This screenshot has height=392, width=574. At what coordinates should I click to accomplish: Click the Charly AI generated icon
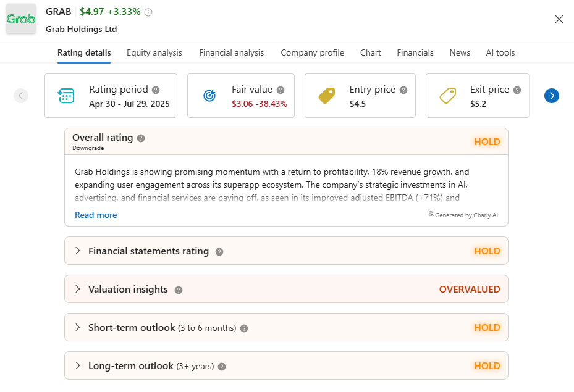point(431,214)
